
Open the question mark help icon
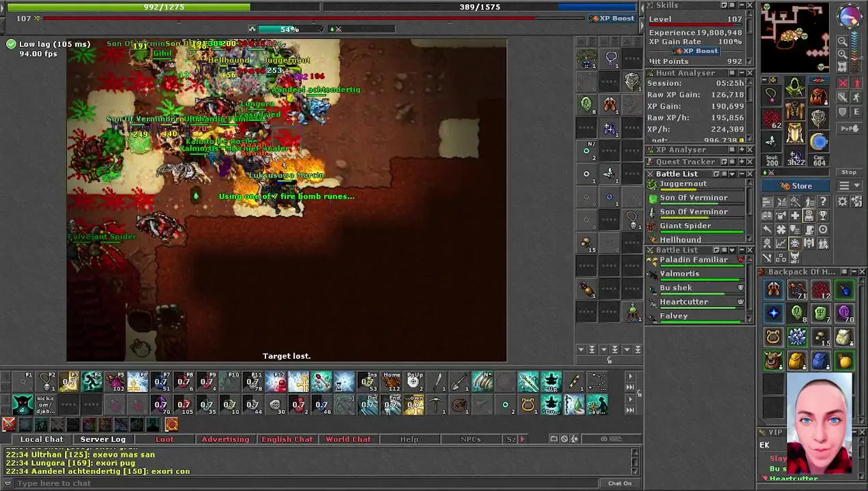pos(823,202)
